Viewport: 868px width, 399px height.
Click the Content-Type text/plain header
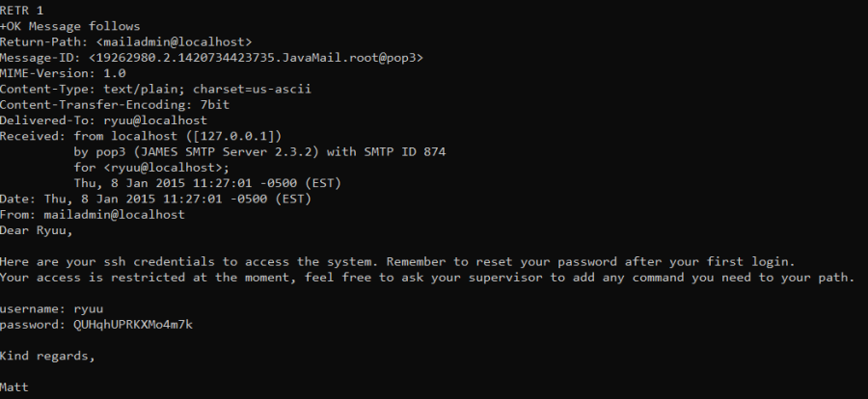click(x=155, y=89)
